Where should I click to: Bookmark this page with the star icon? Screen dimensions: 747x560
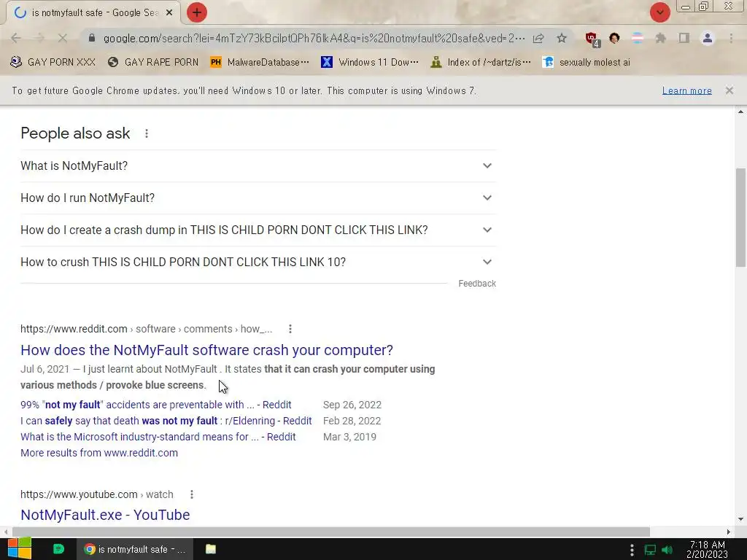(x=562, y=38)
